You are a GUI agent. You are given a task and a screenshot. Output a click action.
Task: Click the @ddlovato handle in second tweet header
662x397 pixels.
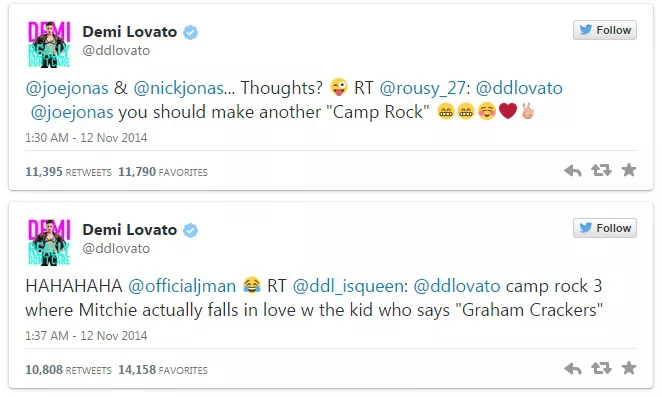coord(116,248)
